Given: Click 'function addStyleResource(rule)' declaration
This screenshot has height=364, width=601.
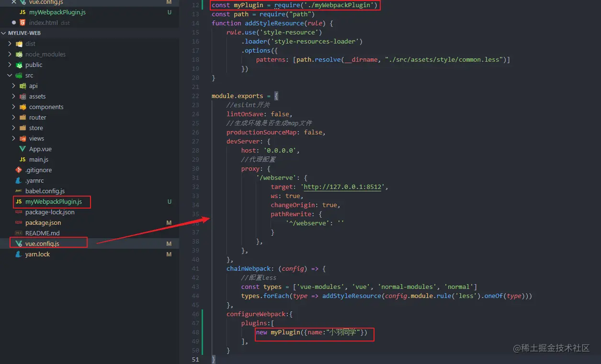Looking at the screenshot, I should coord(272,23).
